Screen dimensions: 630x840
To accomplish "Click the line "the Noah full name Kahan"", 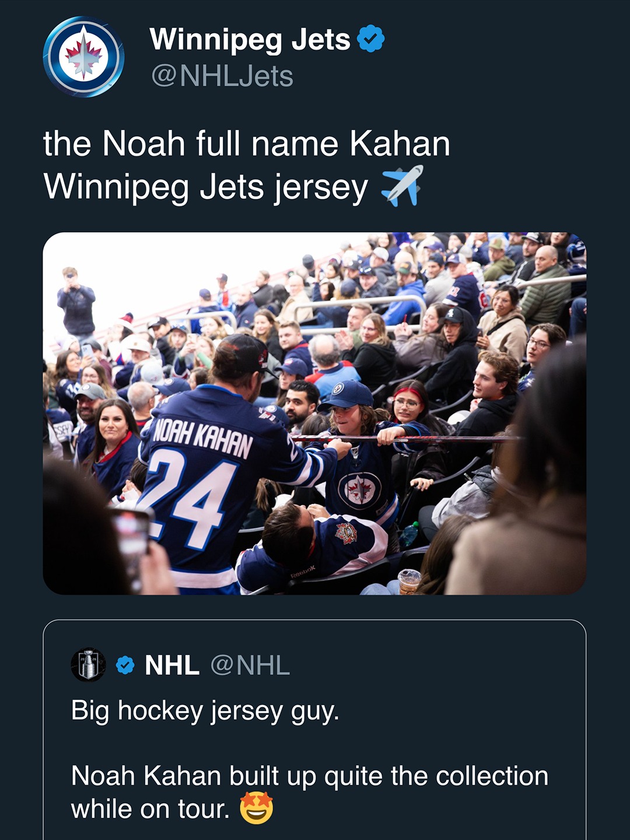I will tap(247, 143).
